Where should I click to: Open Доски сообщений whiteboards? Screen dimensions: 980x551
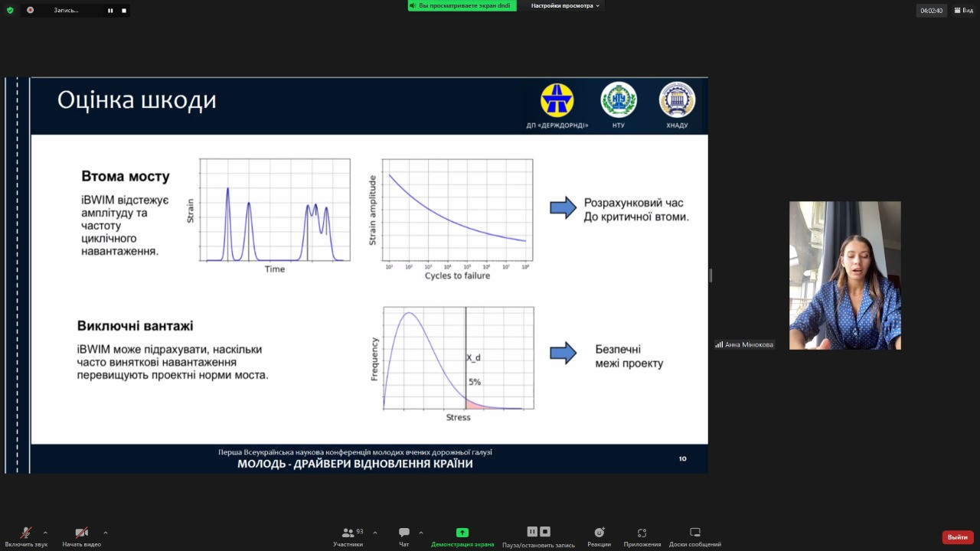pos(694,533)
